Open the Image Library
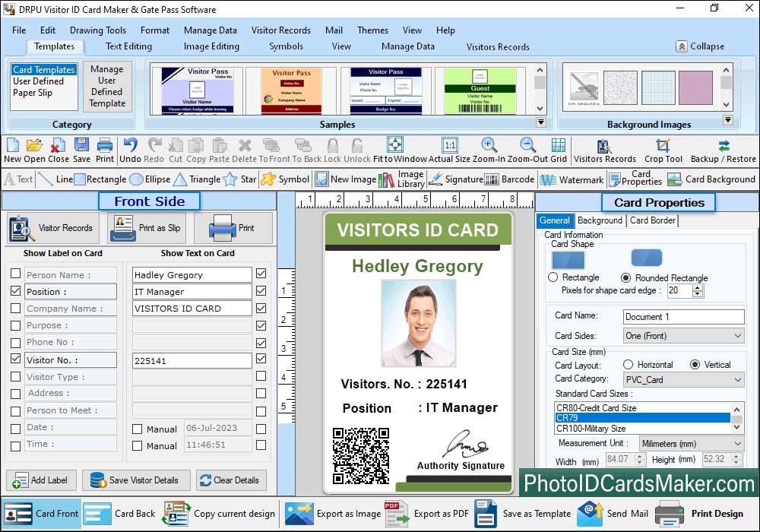The image size is (760, 532). tap(401, 179)
